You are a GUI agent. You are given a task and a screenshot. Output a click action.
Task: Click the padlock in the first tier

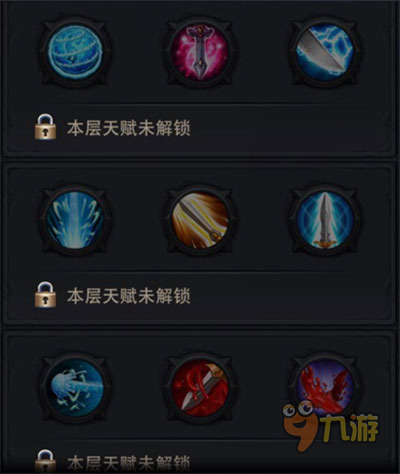coord(45,127)
